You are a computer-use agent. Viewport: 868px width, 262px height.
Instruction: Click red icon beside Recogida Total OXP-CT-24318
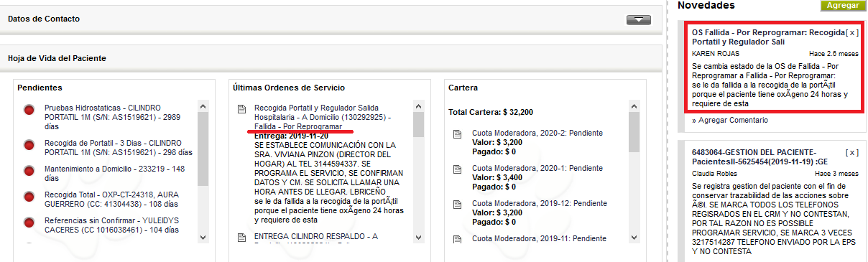tap(29, 196)
